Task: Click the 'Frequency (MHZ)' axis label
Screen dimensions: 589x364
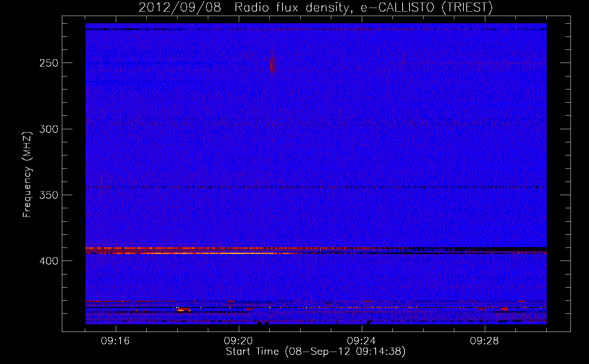Action: (27, 175)
